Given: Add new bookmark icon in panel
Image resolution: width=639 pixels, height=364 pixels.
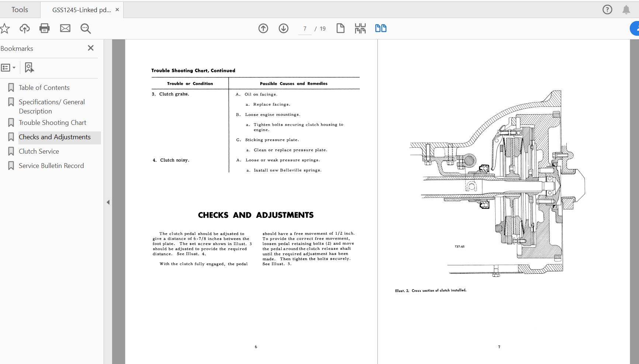Looking at the screenshot, I should tap(29, 67).
